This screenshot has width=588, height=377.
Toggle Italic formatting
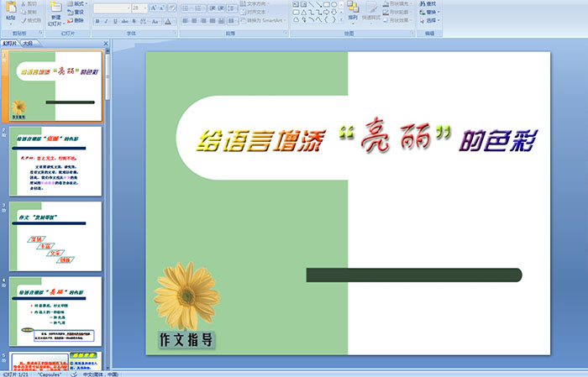(x=106, y=21)
